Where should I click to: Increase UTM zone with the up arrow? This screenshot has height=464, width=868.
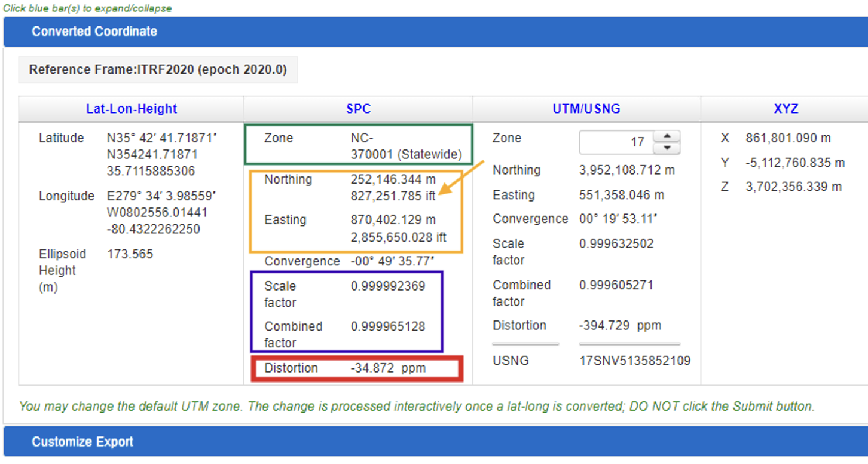[x=667, y=136]
